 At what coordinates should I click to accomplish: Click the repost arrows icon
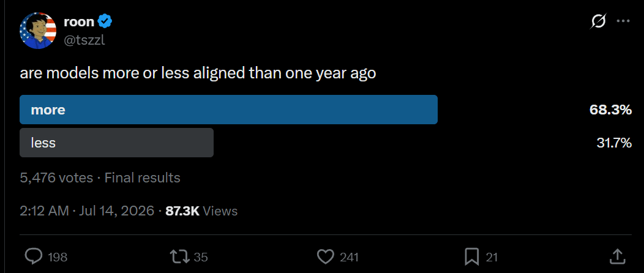pyautogui.click(x=180, y=257)
